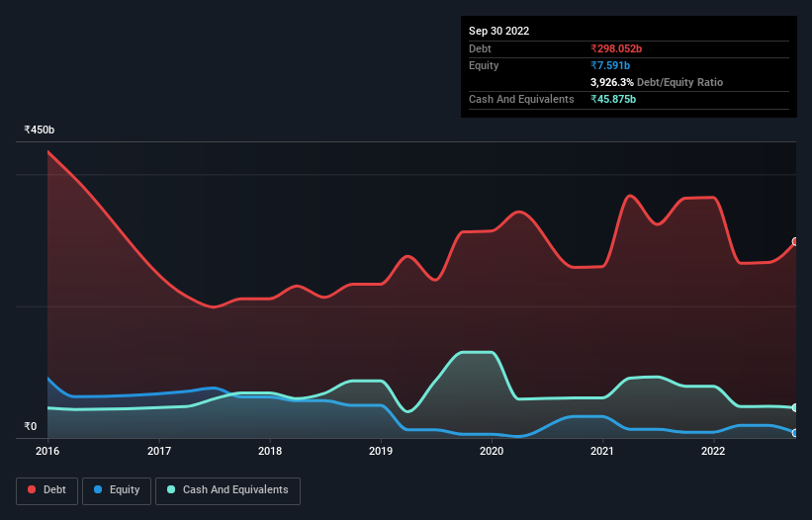Click the 2021 x-axis label
The image size is (812, 520).
pyautogui.click(x=602, y=451)
